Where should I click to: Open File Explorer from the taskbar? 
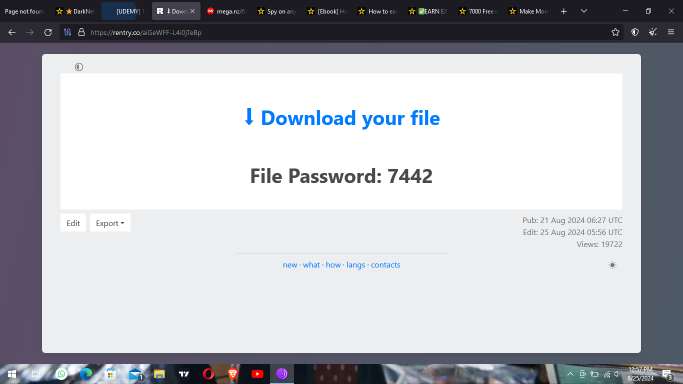(x=159, y=374)
